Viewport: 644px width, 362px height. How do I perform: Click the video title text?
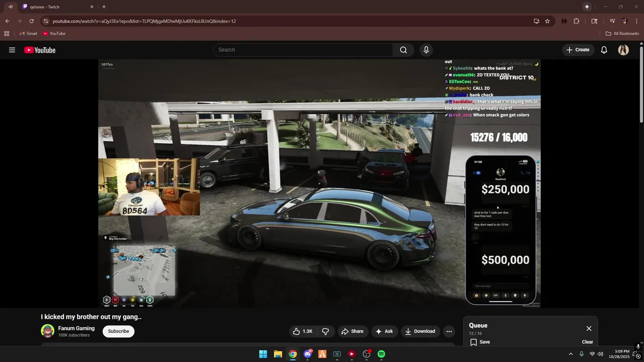[91, 317]
